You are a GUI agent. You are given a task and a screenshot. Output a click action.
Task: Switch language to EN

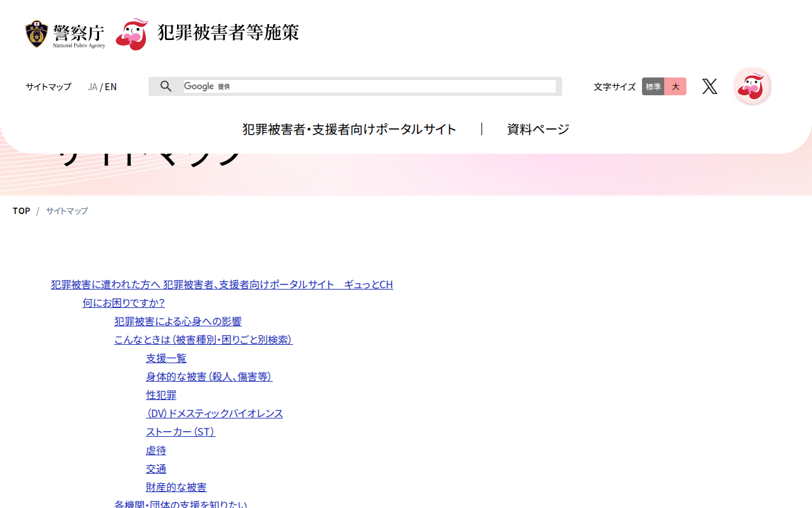[111, 86]
